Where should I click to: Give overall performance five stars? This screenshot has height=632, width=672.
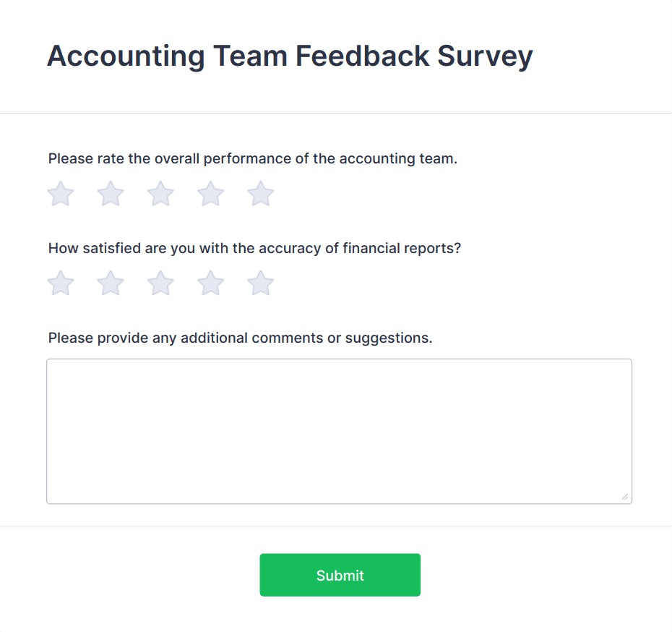[261, 194]
